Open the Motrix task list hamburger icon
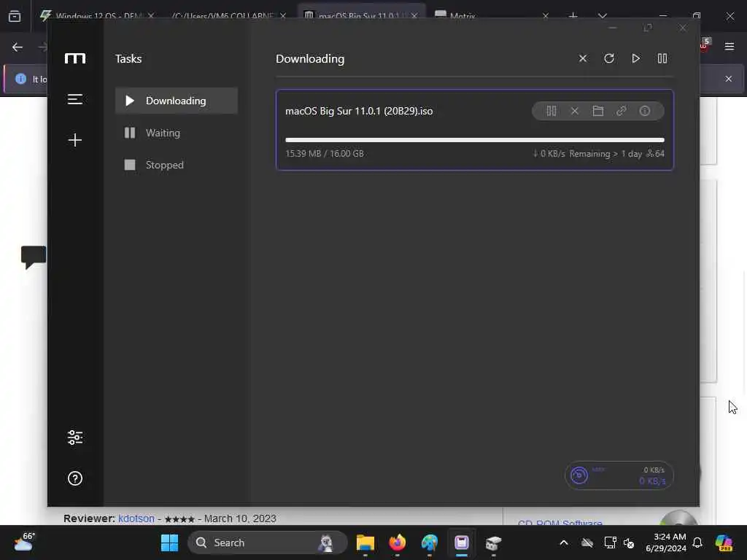 coord(75,99)
